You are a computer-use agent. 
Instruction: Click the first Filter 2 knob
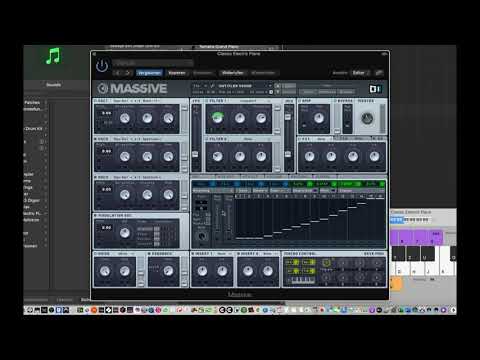(217, 156)
